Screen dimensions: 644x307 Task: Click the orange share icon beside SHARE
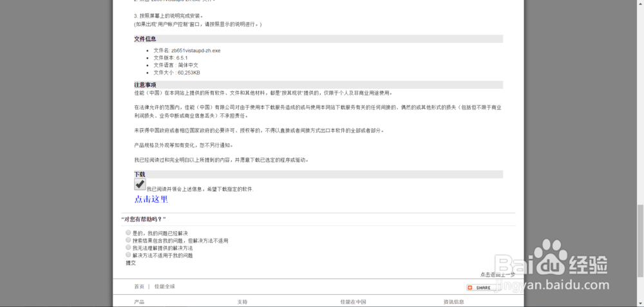pyautogui.click(x=470, y=288)
